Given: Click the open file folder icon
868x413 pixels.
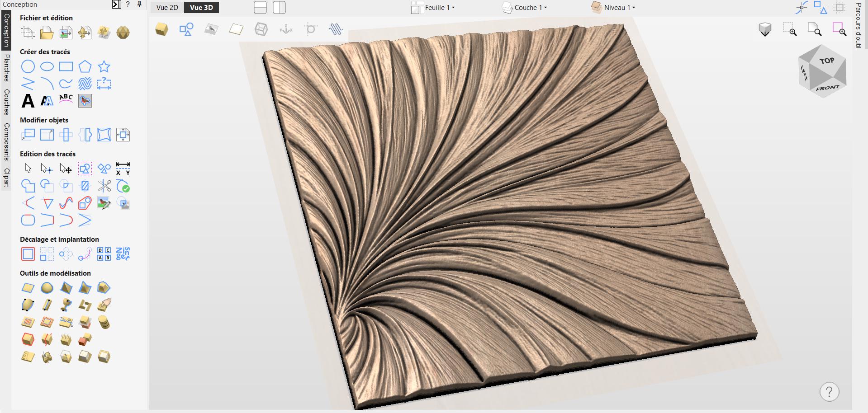Looking at the screenshot, I should pos(47,33).
